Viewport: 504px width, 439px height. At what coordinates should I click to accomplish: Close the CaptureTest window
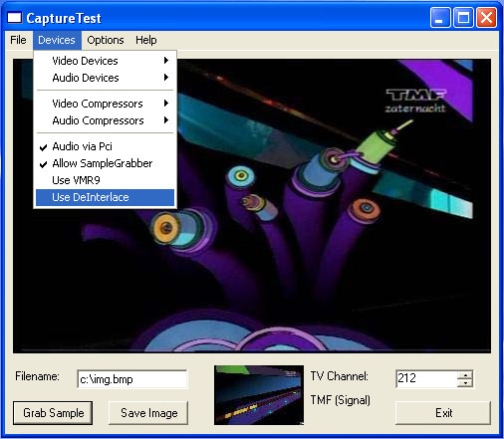pos(486,18)
